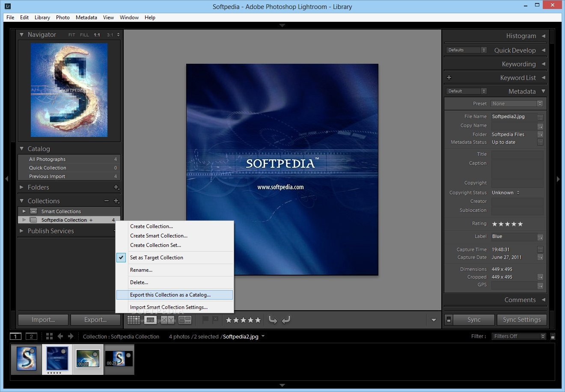
Task: Click the Capture Date arrow icon
Action: (540, 257)
